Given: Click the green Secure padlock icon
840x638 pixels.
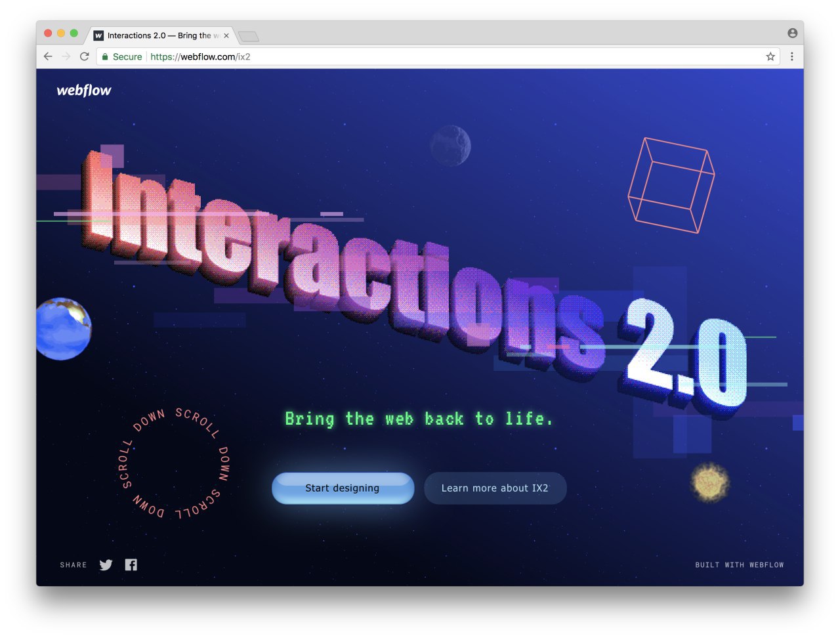Looking at the screenshot, I should click(x=105, y=56).
